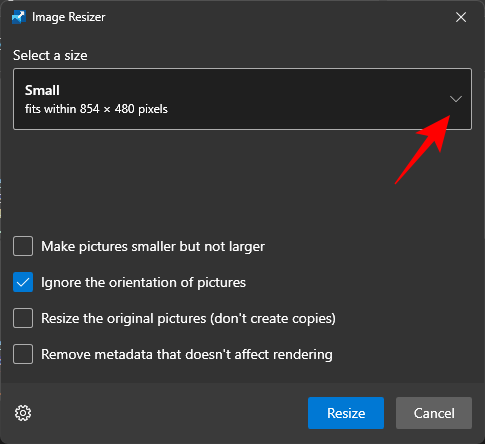Viewport: 485px width, 444px height.
Task: Click the bold 'Small' preset name
Action: point(42,90)
